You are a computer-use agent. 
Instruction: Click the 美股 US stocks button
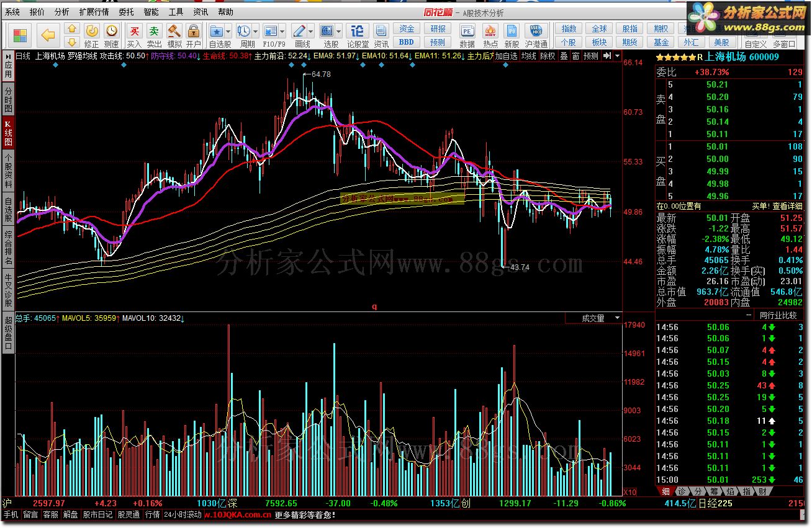coord(721,42)
